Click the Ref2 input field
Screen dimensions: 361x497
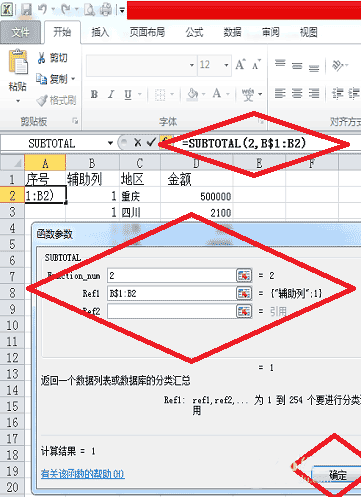click(171, 311)
